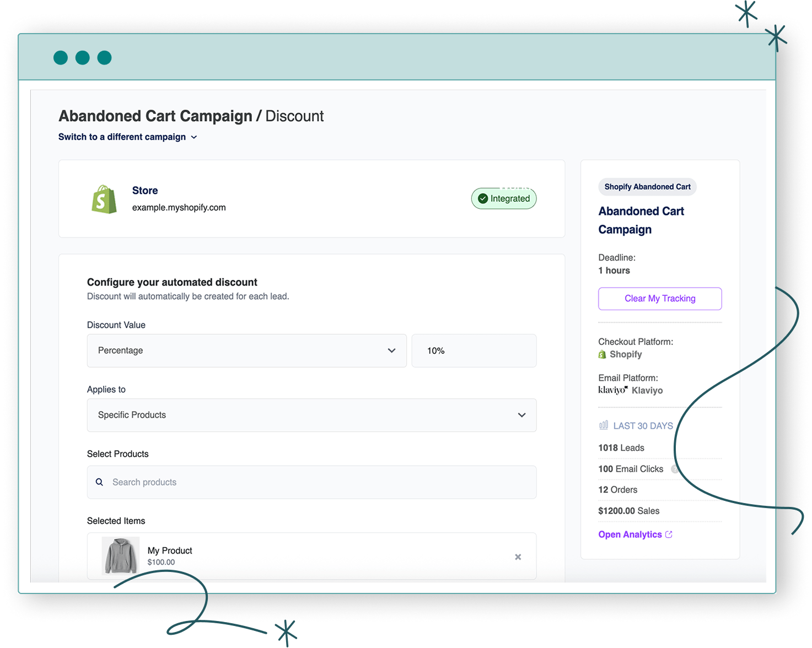The image size is (812, 648).
Task: Click the Abandoned Cart Campaign breadcrumb title
Action: coord(155,116)
